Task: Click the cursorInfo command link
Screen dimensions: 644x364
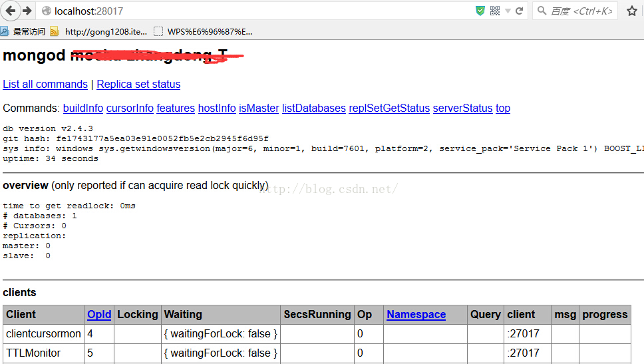Action: pos(130,108)
